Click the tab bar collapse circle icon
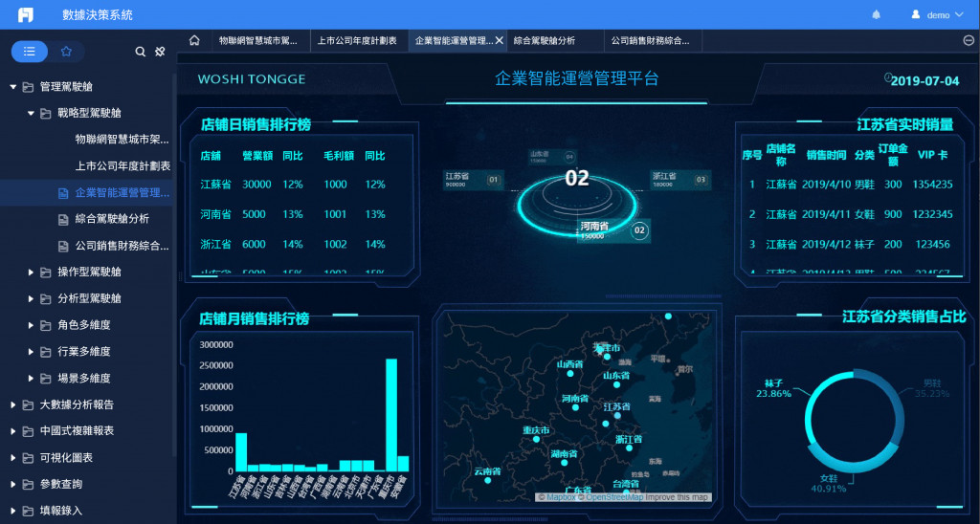980x524 pixels. pyautogui.click(x=969, y=40)
